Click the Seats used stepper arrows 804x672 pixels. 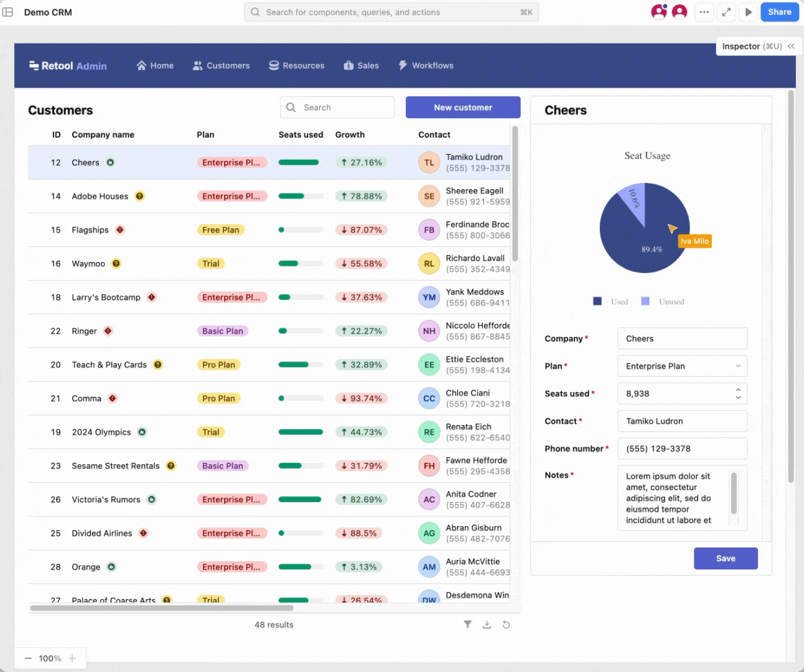point(738,393)
